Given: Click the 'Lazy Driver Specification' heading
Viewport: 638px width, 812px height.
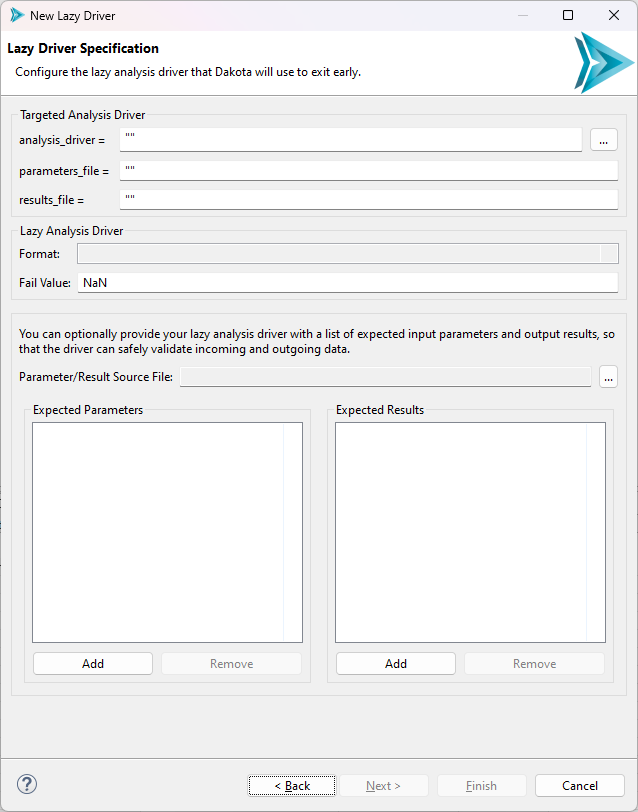Looking at the screenshot, I should (83, 48).
